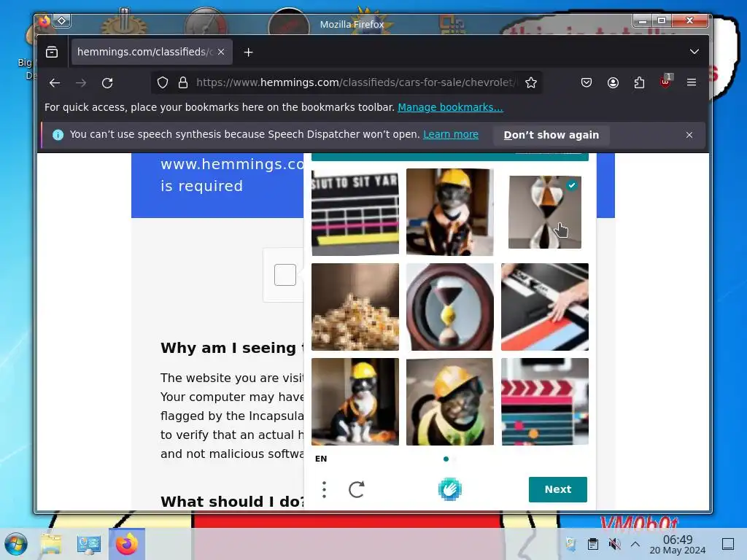Image resolution: width=747 pixels, height=560 pixels.
Task: Click the muted volume tray icon
Action: [x=614, y=544]
